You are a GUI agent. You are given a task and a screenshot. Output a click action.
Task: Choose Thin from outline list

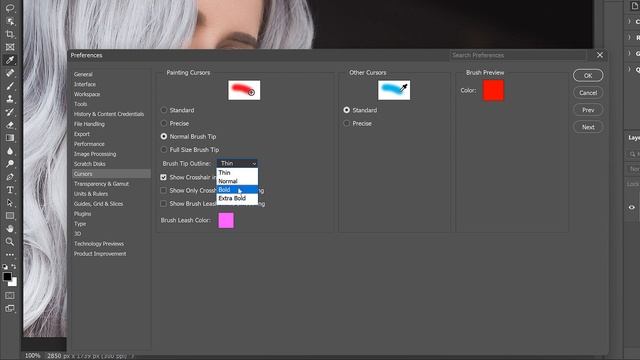(x=237, y=173)
